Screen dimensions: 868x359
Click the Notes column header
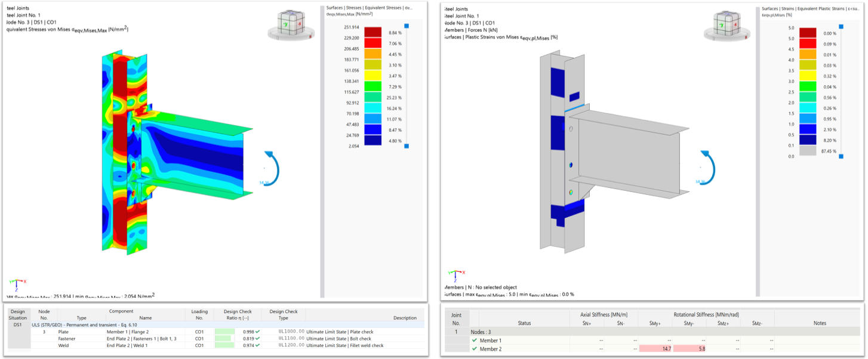(820, 323)
